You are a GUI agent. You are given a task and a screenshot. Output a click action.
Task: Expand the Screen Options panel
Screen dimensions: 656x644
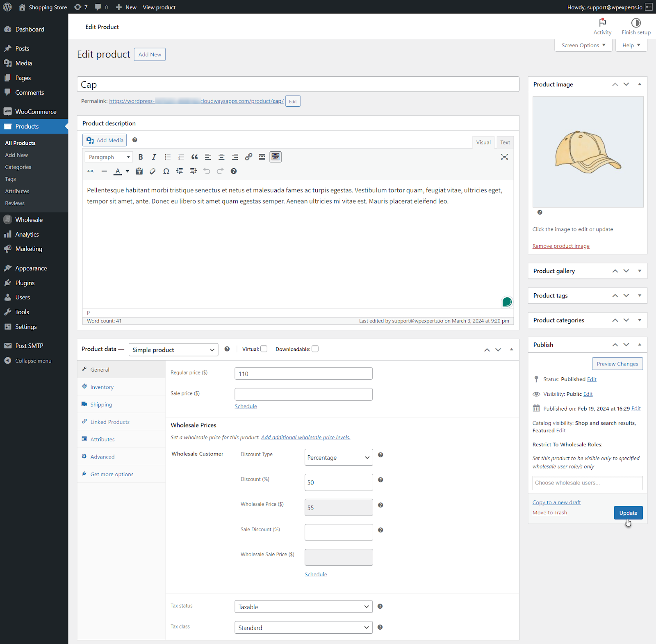(583, 45)
